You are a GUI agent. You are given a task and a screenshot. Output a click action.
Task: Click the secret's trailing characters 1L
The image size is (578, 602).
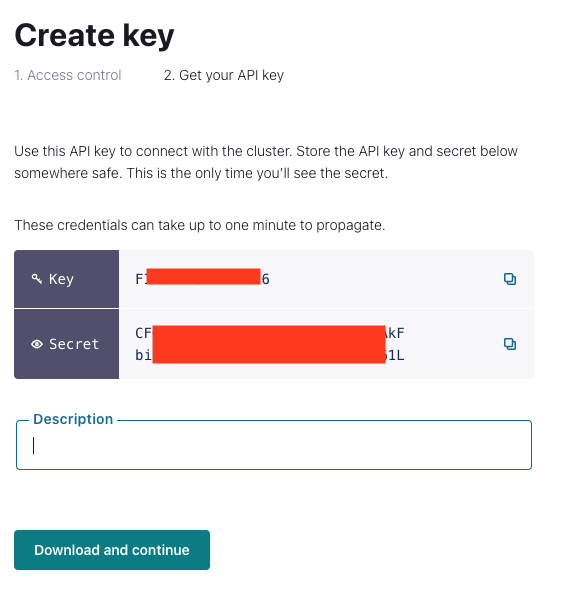coord(397,356)
